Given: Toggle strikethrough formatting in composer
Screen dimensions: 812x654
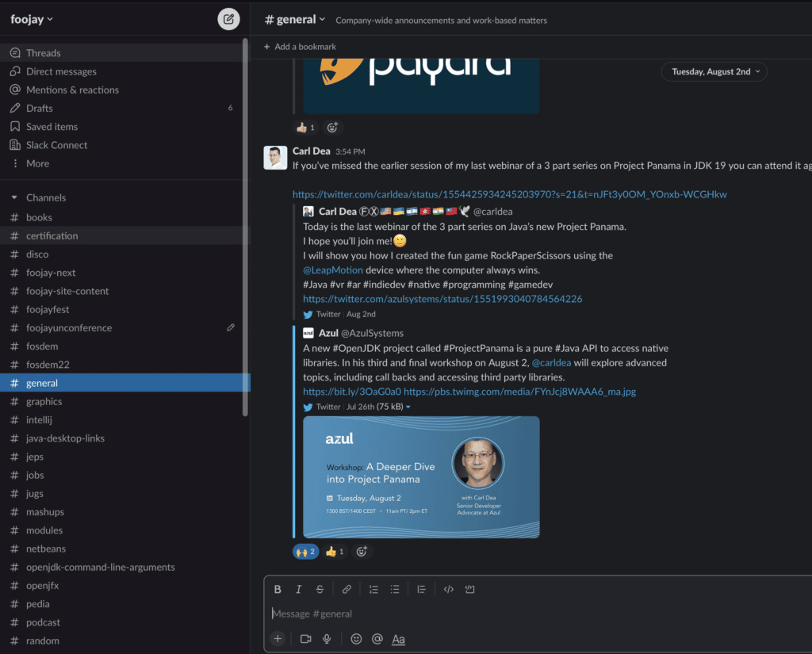Looking at the screenshot, I should [x=320, y=589].
